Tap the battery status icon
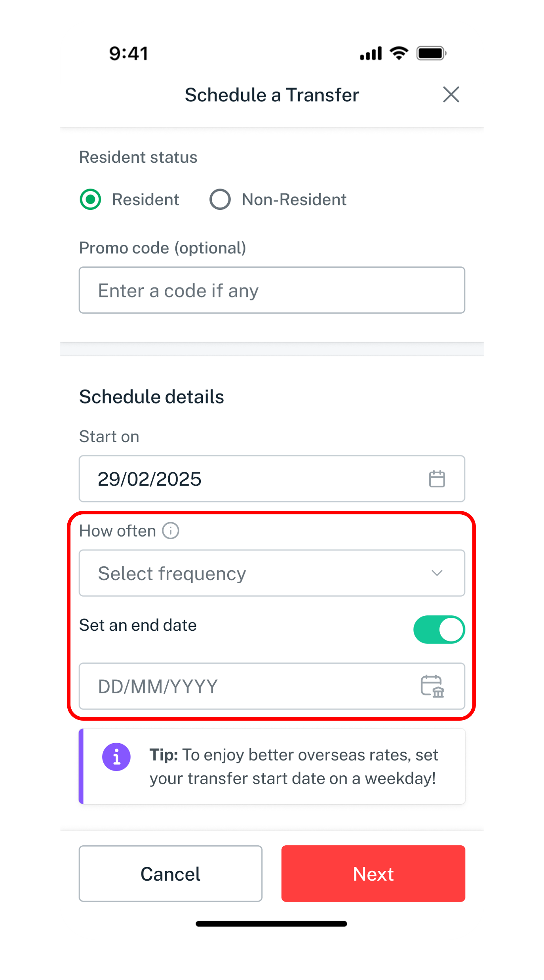The height and width of the screenshot is (980, 544). point(431,53)
